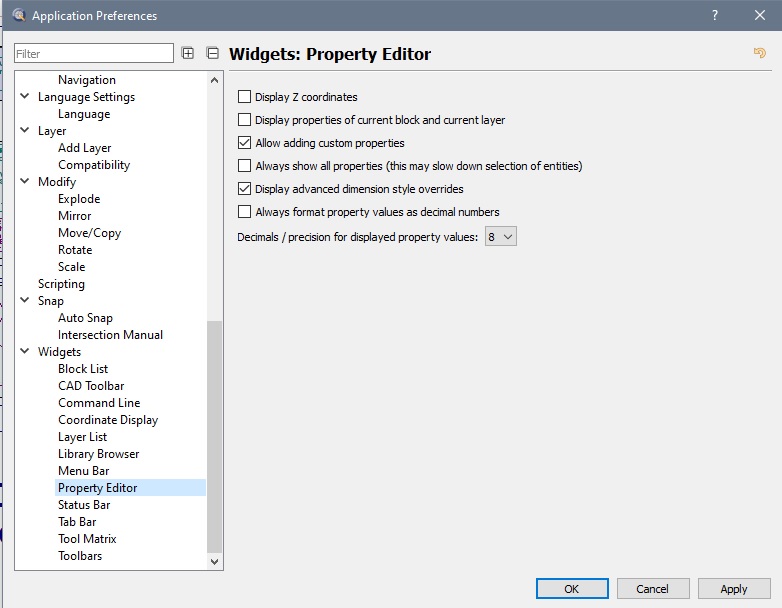Collapse the Widgets tree section
This screenshot has width=782, height=608.
tap(25, 352)
